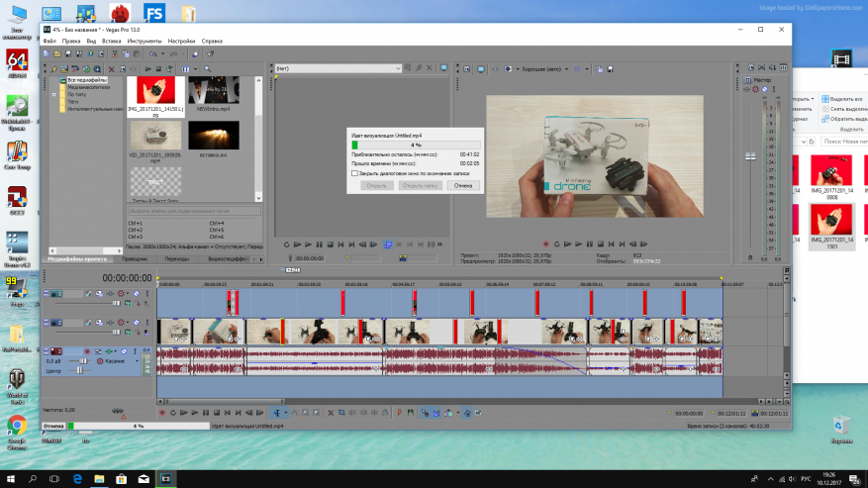Switch to the Переходы tab
868x488 pixels.
(175, 259)
